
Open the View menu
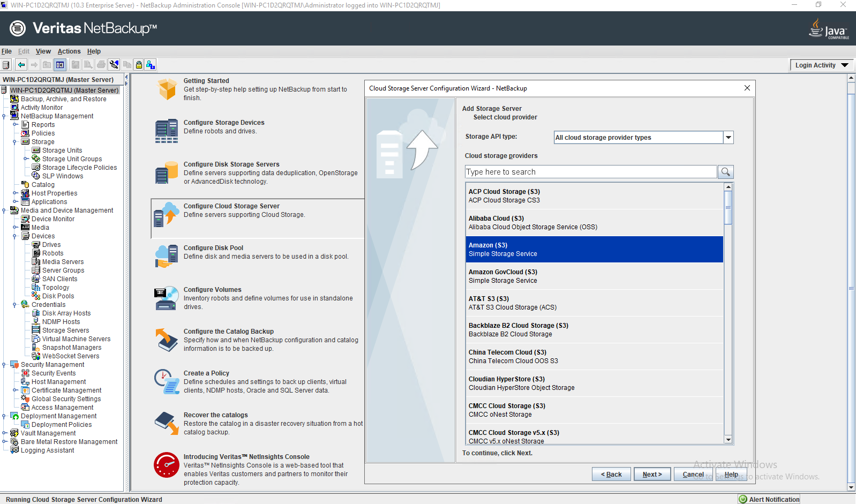point(43,51)
